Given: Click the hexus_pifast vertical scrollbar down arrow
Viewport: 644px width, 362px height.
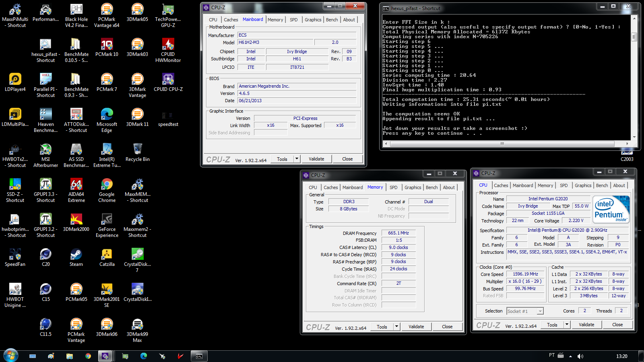Looking at the screenshot, I should (634, 137).
